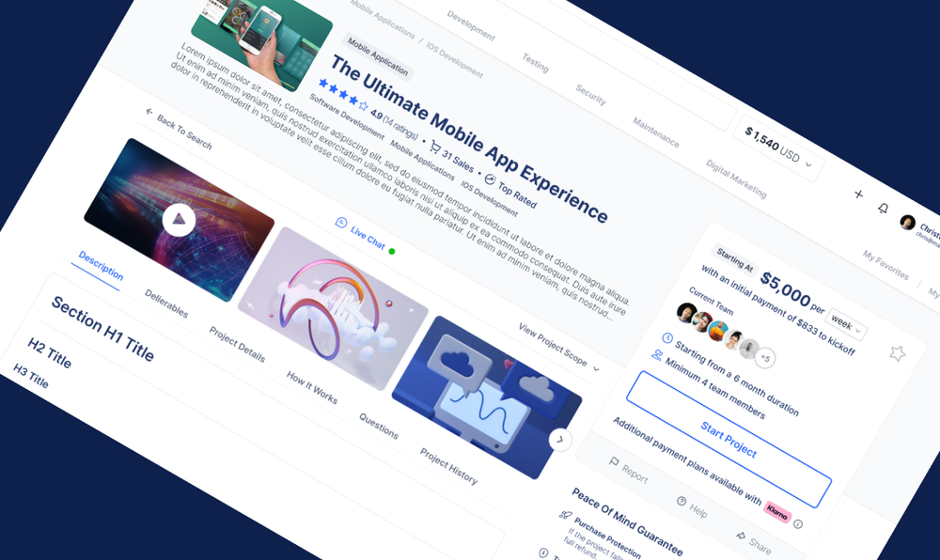Click the Top Rated badge icon
This screenshot has height=560, width=940.
[x=490, y=179]
